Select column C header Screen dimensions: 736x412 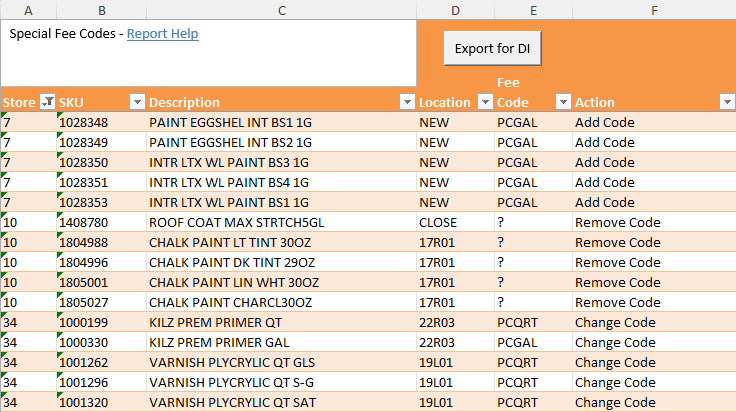282,10
